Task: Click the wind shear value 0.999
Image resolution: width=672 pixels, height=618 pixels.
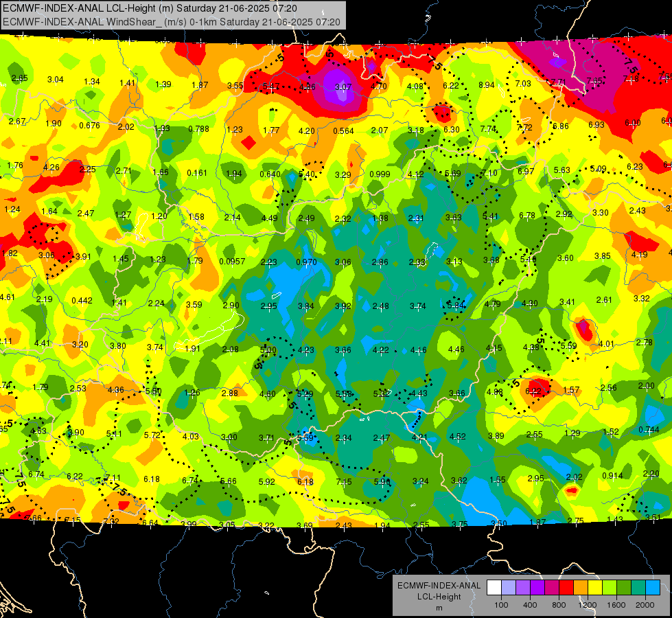Action: pos(380,174)
